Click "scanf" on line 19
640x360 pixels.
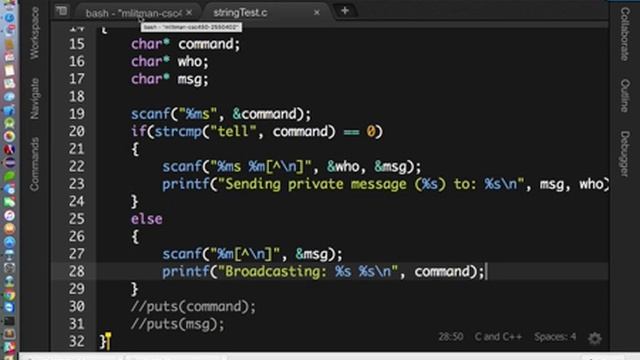[x=150, y=114]
